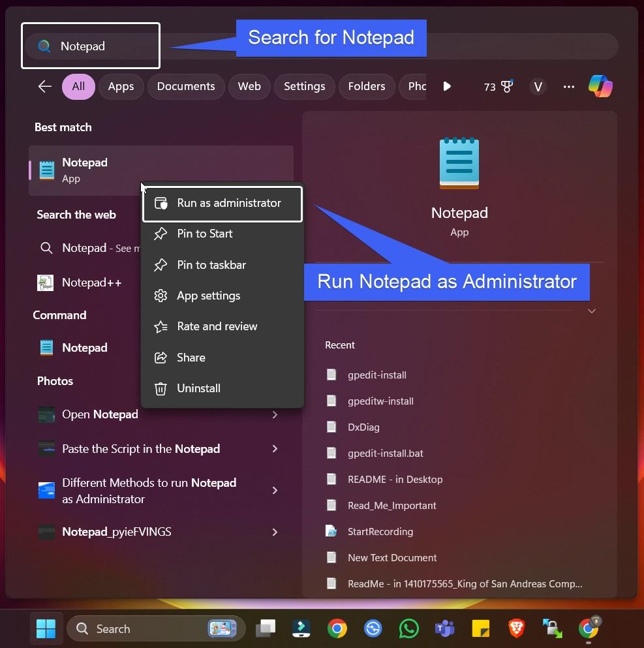This screenshot has height=648, width=644.
Task: Open recent file Read_Me_Important
Action: (391, 506)
